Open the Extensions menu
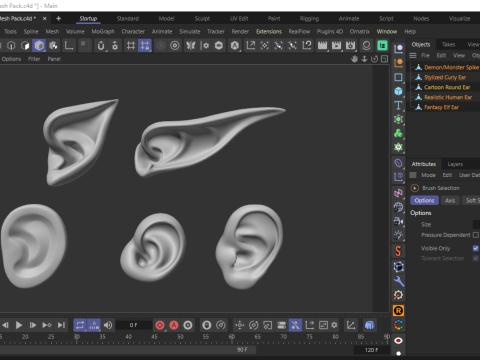480x360 pixels. tap(269, 31)
